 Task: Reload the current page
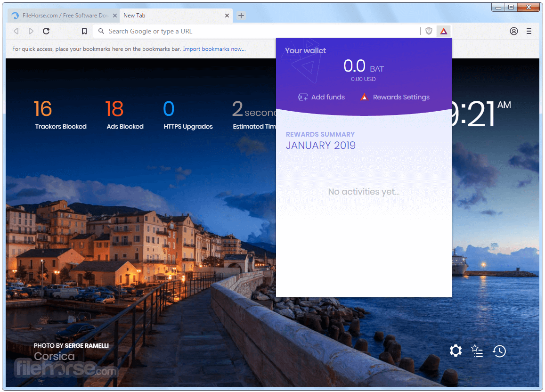click(x=46, y=31)
